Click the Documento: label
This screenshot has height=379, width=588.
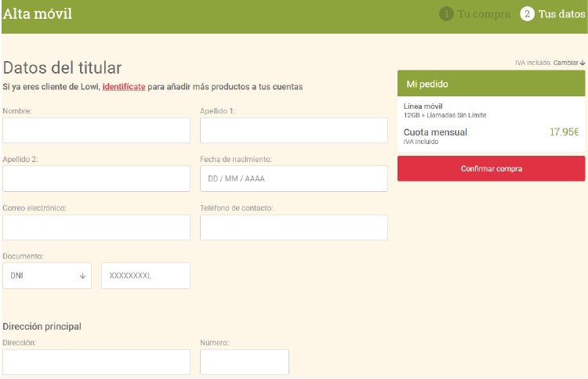click(23, 257)
